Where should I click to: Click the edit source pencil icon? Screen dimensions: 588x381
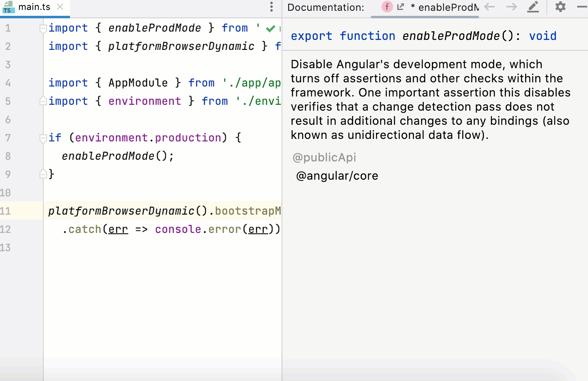tap(533, 7)
